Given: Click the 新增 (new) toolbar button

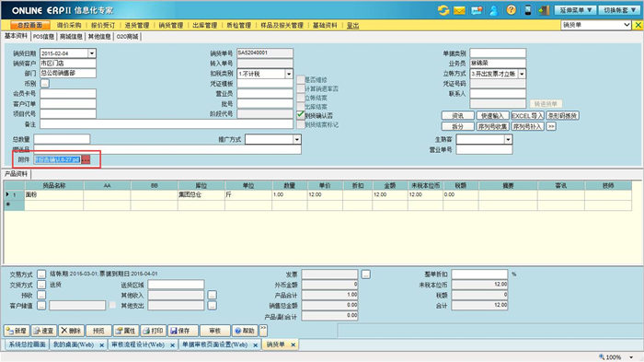Looking at the screenshot, I should (17, 331).
